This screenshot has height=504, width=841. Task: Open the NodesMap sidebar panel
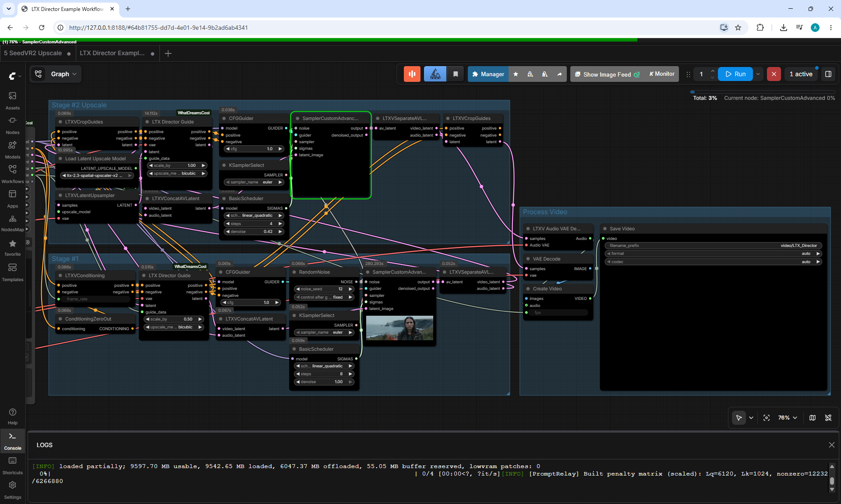point(12,223)
